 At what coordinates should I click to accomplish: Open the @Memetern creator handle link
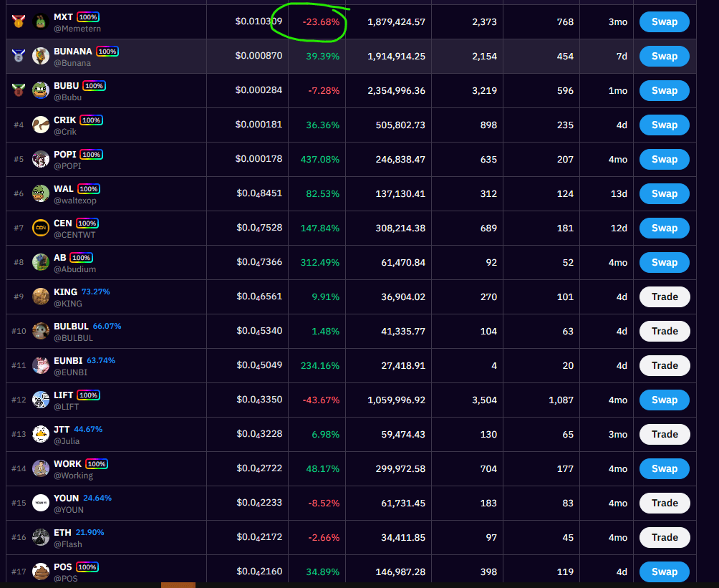click(77, 29)
